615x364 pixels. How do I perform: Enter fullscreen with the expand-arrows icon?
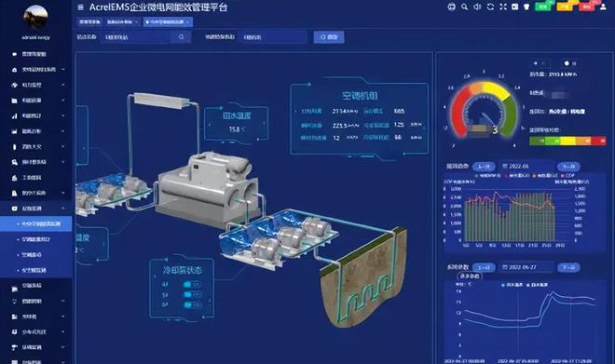[503, 7]
